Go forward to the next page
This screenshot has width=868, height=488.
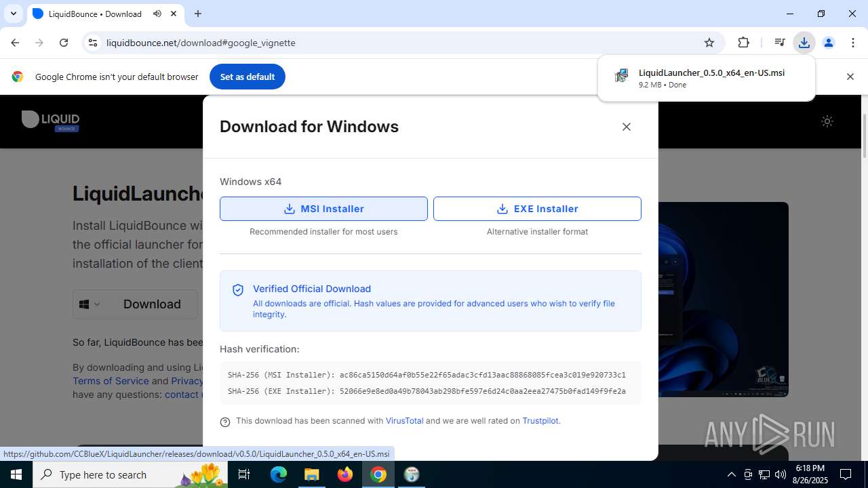point(39,43)
